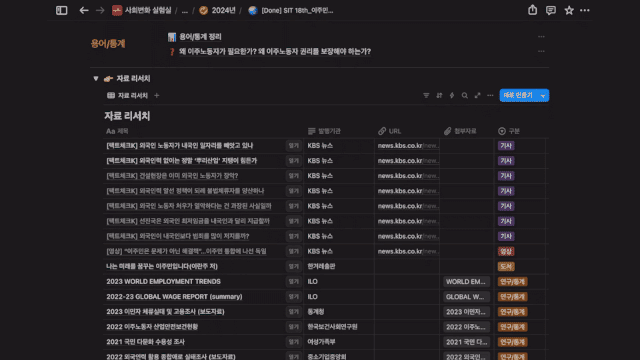This screenshot has height=360, width=640.
Task: Open the database sort icon
Action: pos(439,95)
